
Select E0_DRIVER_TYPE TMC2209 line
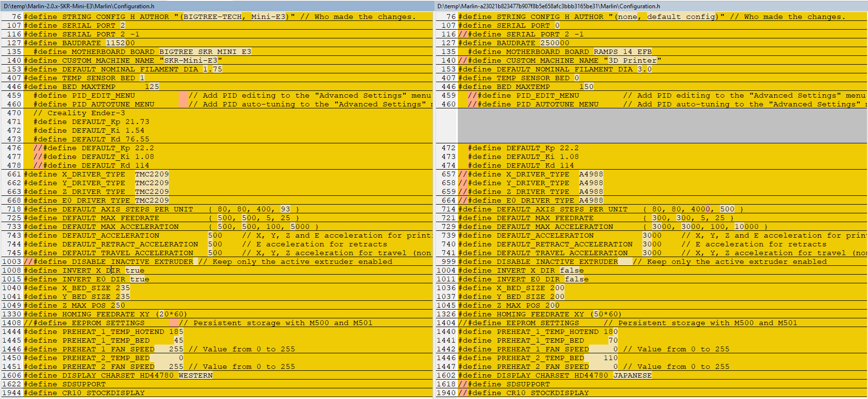coord(217,201)
